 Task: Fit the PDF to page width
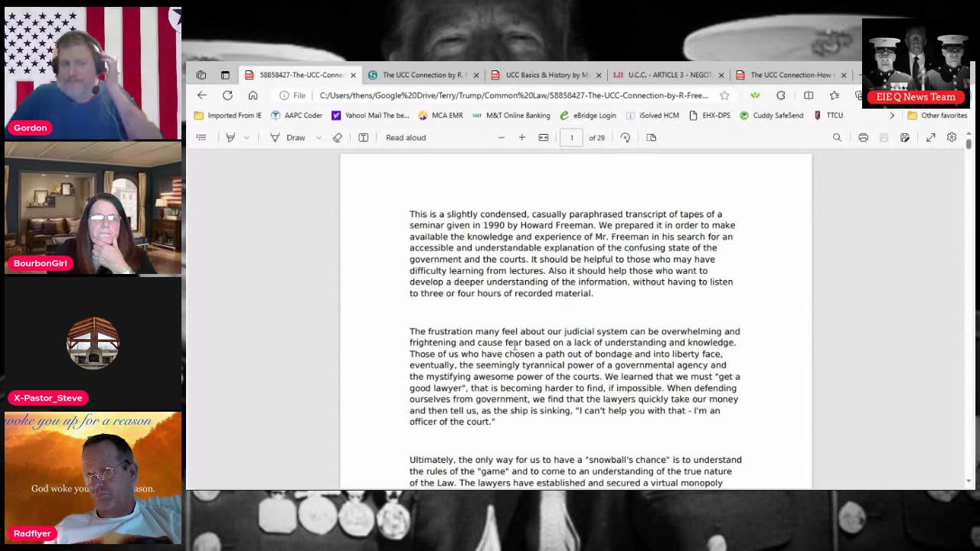click(544, 138)
